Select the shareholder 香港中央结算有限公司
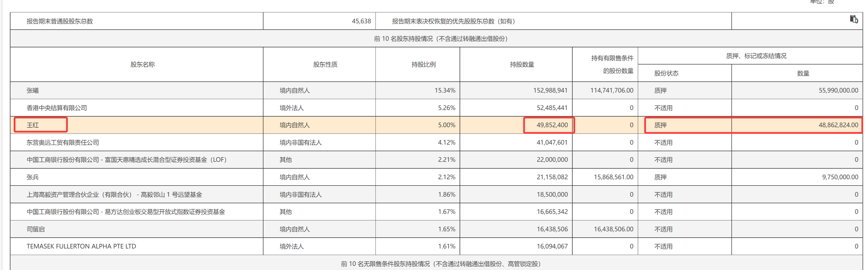 57,108
